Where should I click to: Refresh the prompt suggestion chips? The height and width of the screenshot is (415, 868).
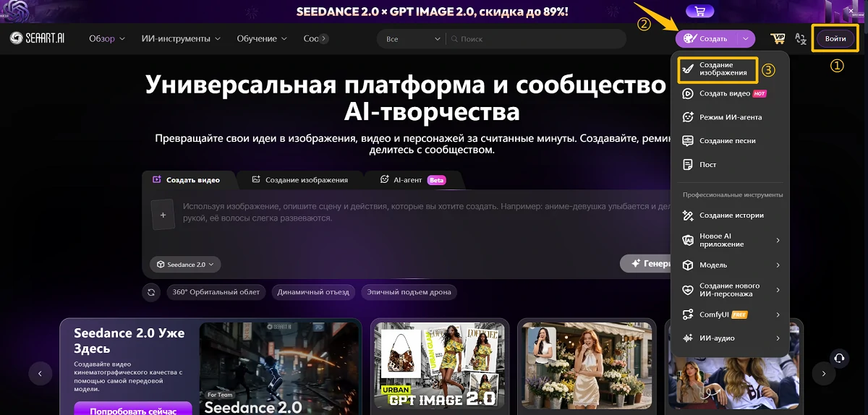pos(151,292)
